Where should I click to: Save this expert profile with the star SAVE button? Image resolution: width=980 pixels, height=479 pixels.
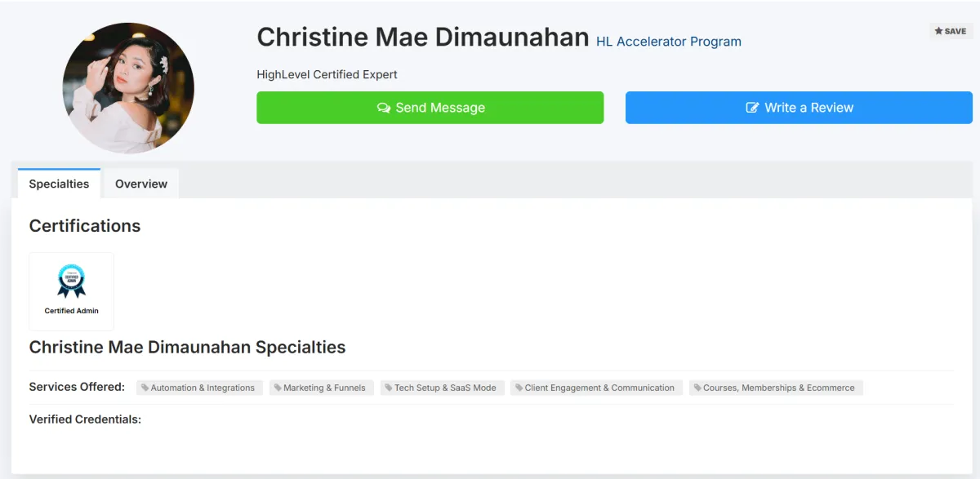pyautogui.click(x=951, y=31)
